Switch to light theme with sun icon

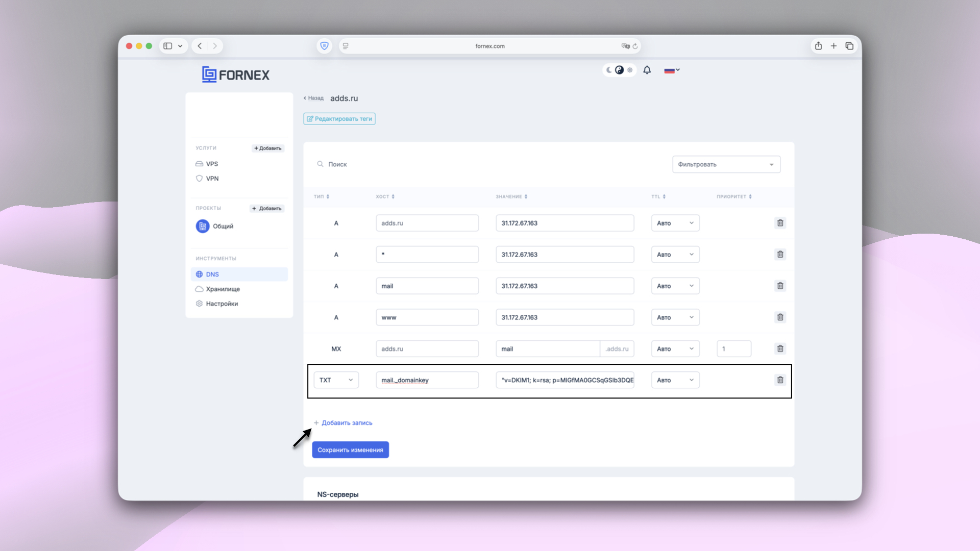630,70
